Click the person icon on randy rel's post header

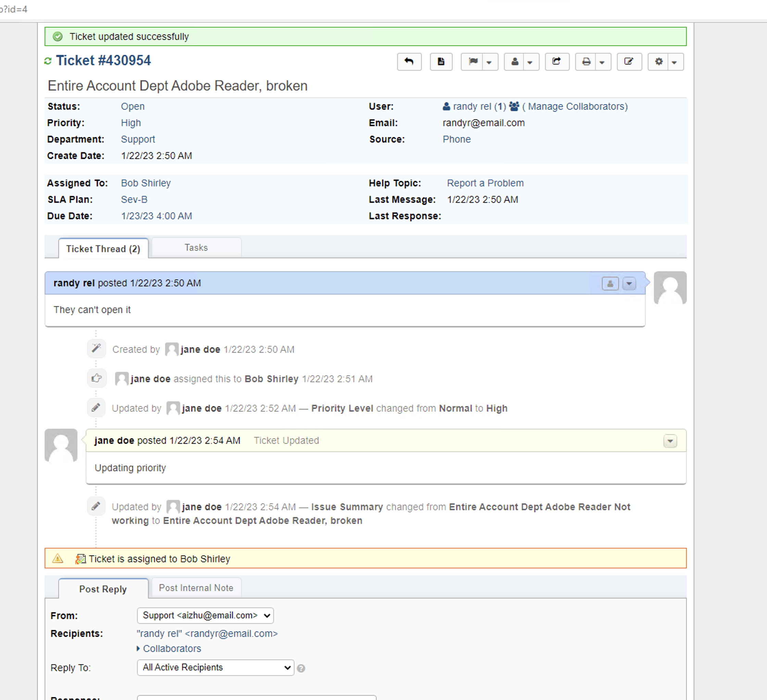point(610,284)
